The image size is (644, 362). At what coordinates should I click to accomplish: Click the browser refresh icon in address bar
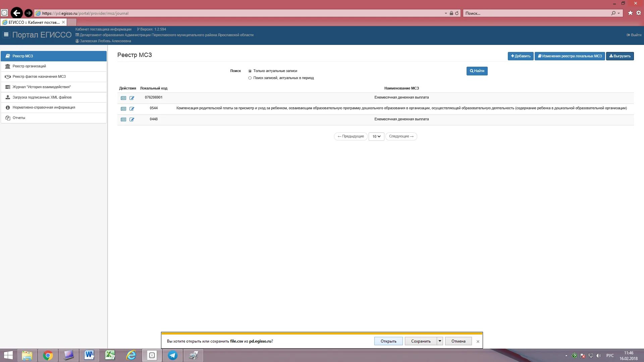click(457, 13)
